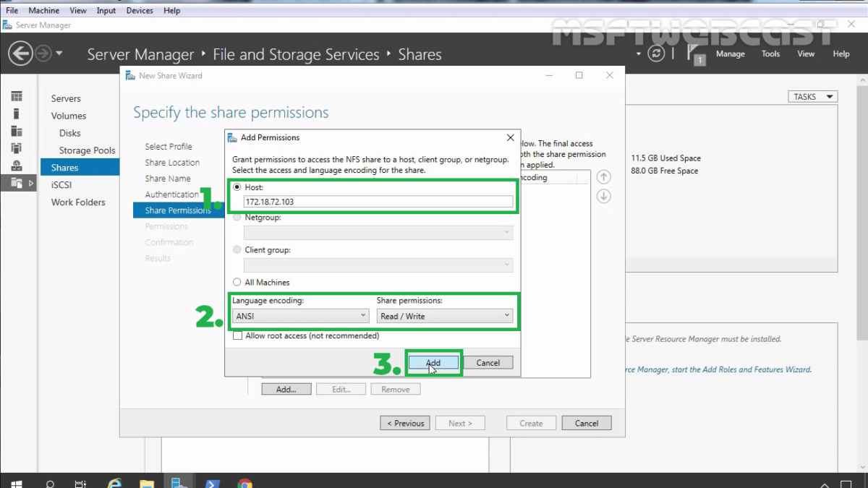Open the All Servers icon in left rail
Screen dimensions: 868x488
pyautogui.click(x=17, y=132)
